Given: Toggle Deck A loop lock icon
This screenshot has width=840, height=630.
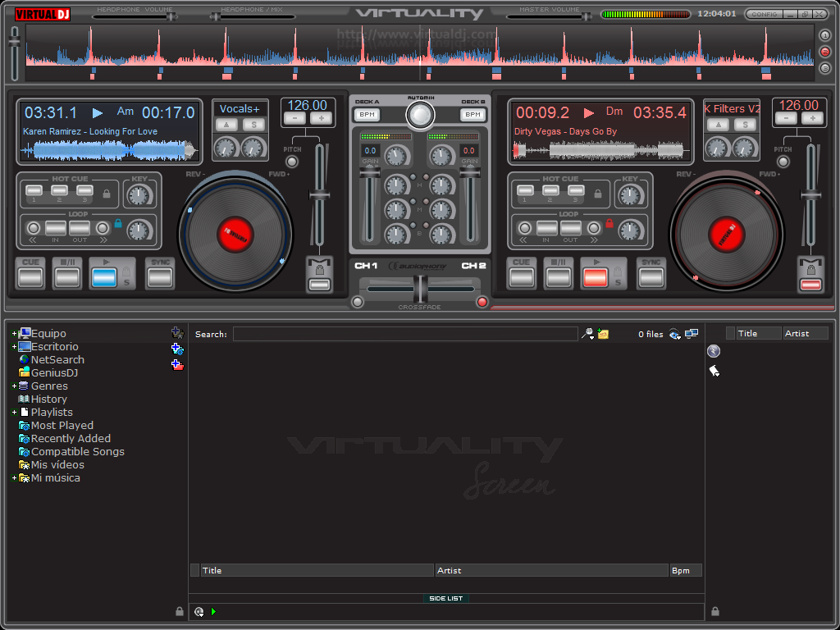Looking at the screenshot, I should pos(118,223).
